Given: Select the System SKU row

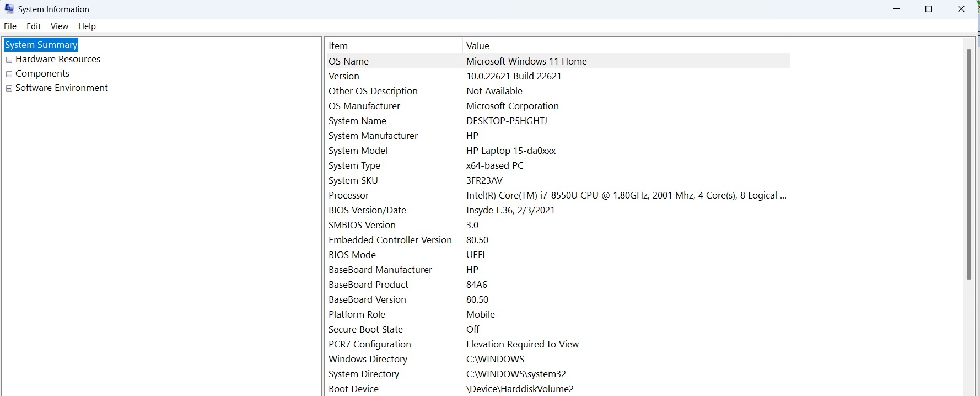Looking at the screenshot, I should point(557,180).
